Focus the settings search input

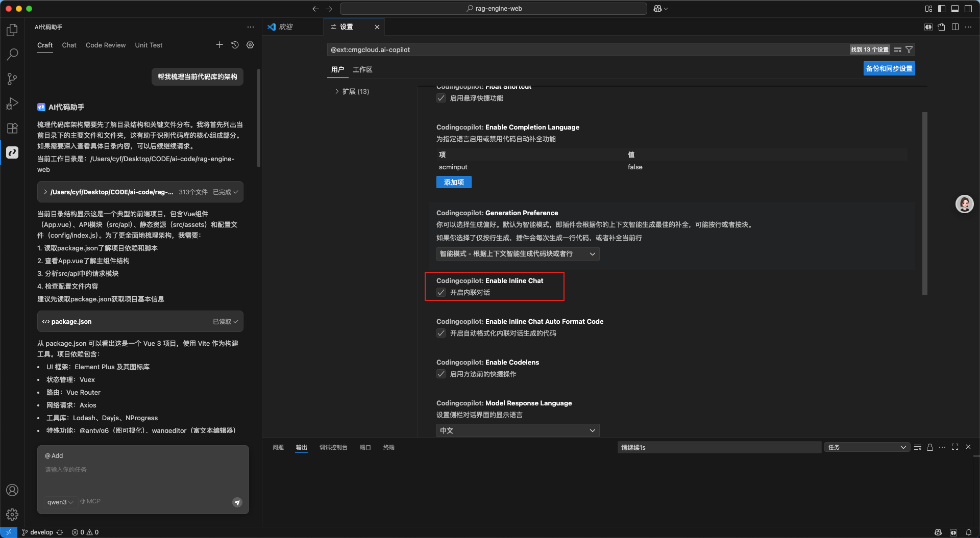point(587,49)
